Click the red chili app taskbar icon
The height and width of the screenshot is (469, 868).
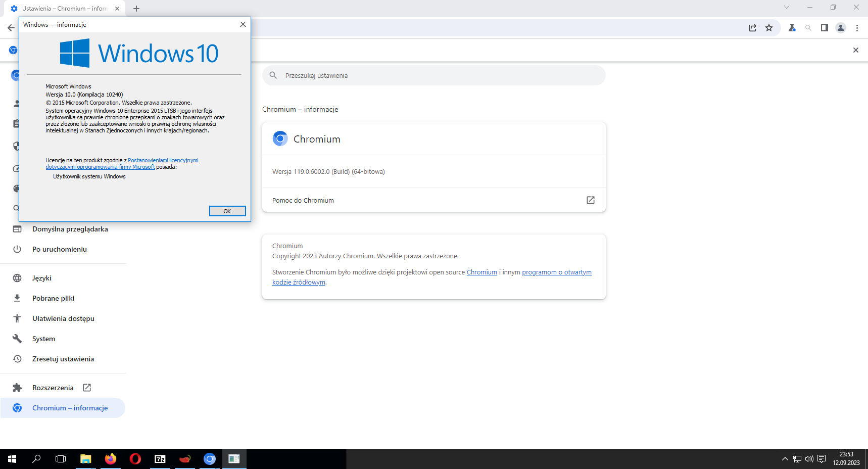(x=185, y=459)
